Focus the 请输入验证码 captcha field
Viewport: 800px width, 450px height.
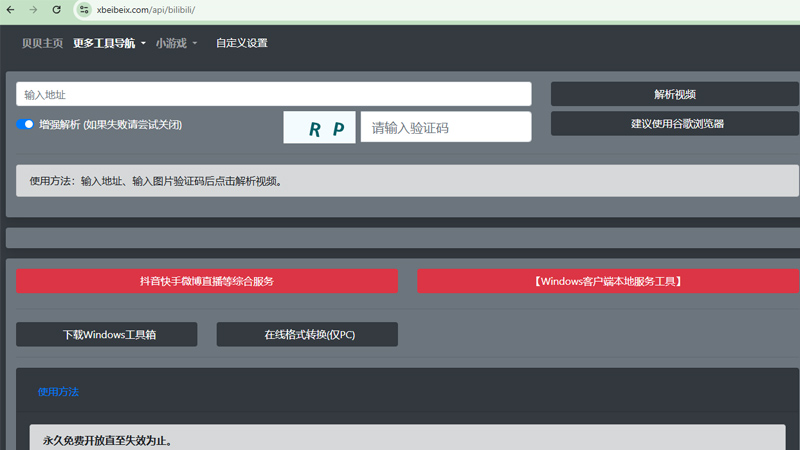(x=446, y=127)
